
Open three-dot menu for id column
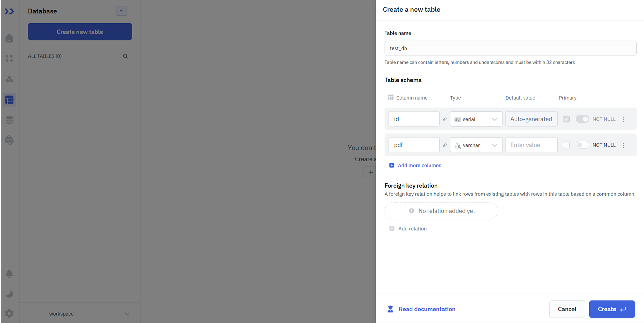click(x=623, y=119)
